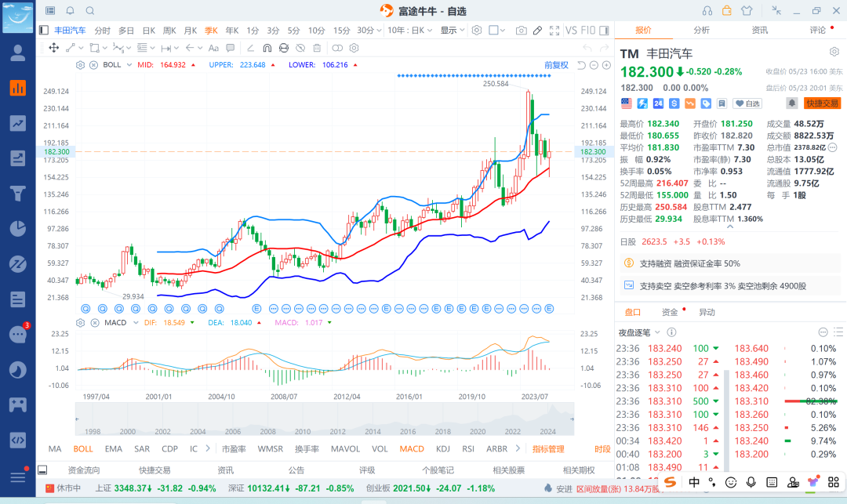
Task: Enter fullscreen chart mode
Action: point(554,31)
